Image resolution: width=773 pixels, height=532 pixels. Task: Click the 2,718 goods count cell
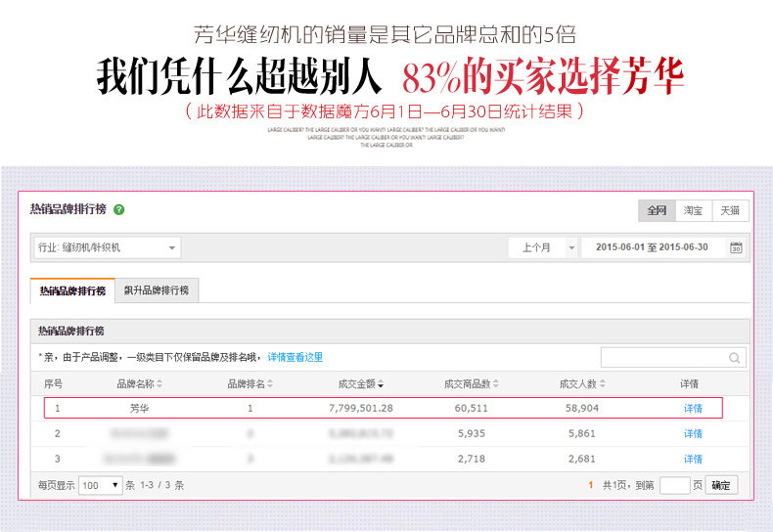pyautogui.click(x=472, y=459)
